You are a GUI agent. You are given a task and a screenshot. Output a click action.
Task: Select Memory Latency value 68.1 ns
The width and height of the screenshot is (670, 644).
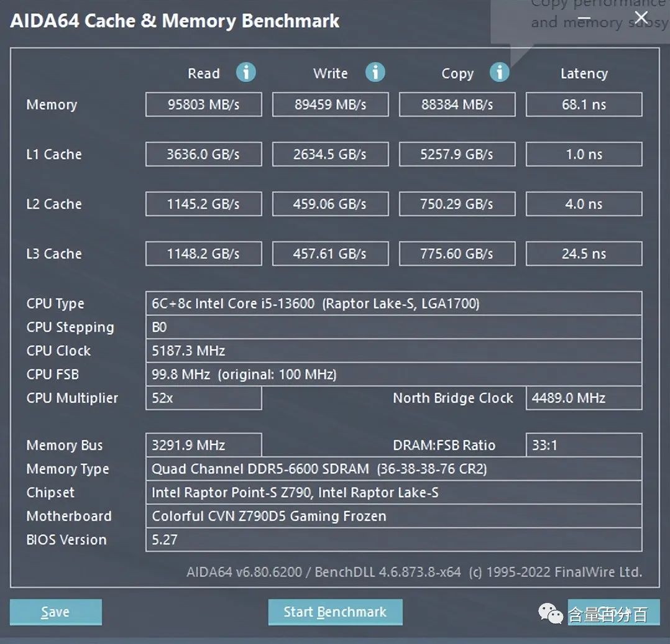[x=584, y=104]
